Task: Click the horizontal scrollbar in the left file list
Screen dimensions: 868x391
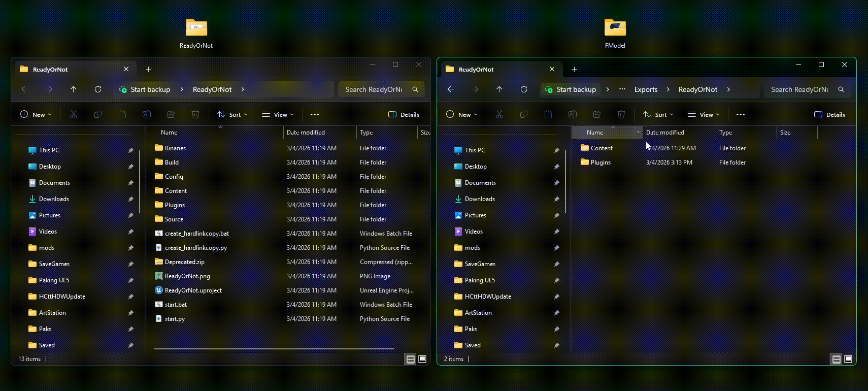Action: (x=274, y=349)
